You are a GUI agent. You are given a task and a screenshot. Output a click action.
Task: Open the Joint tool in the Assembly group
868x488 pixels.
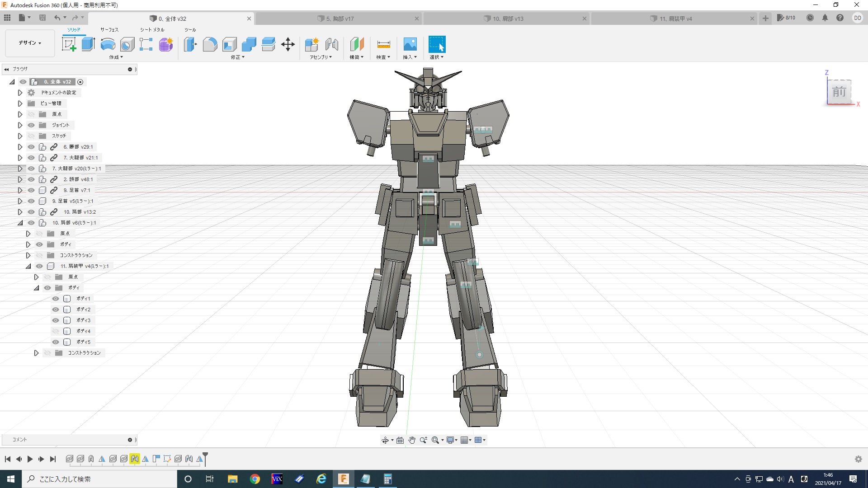pyautogui.click(x=331, y=44)
